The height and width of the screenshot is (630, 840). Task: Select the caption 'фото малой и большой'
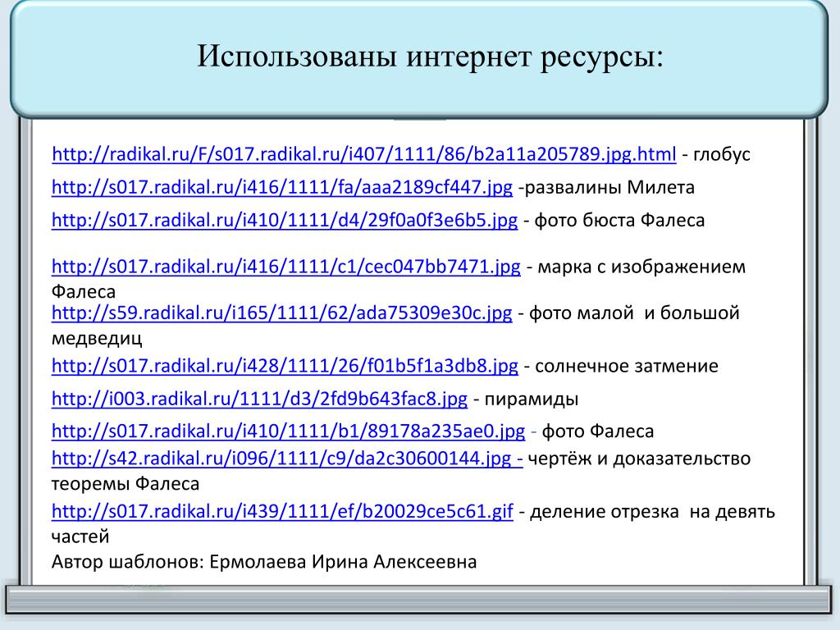(634, 313)
